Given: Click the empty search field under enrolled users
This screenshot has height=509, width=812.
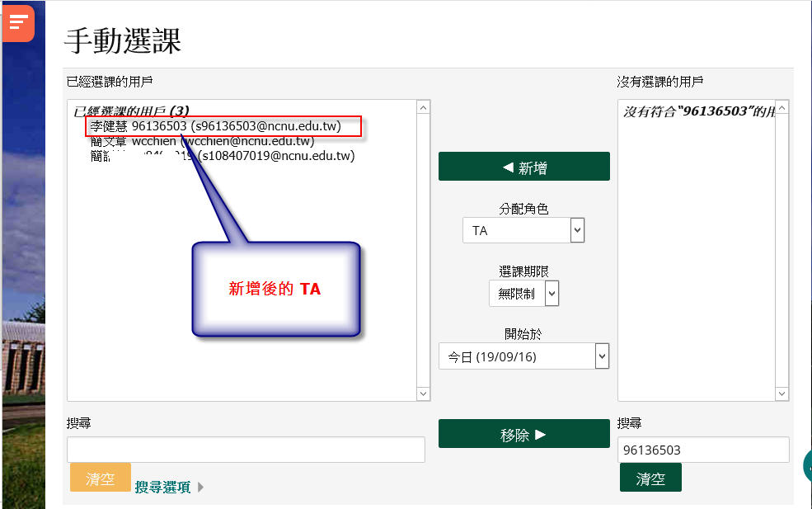Looking at the screenshot, I should pyautogui.click(x=246, y=450).
